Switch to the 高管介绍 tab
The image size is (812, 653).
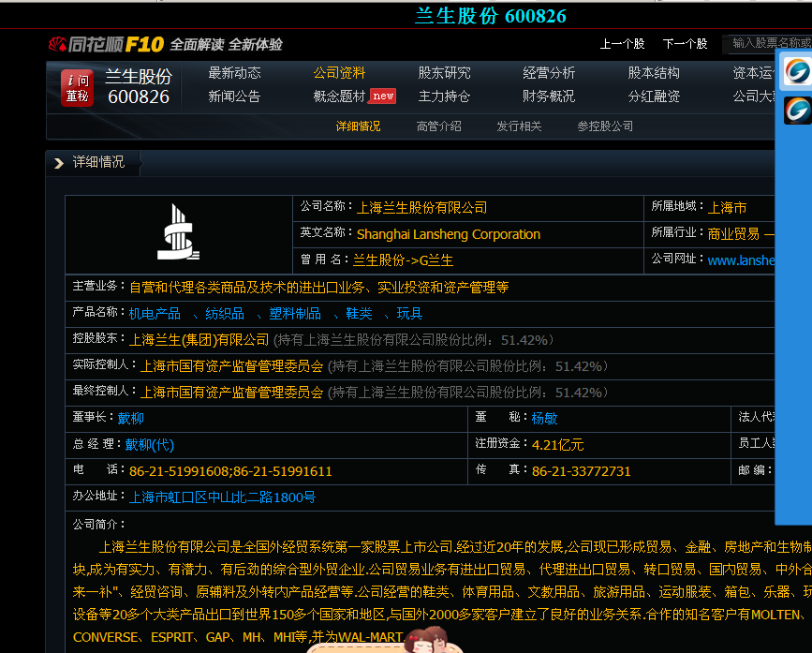click(438, 126)
